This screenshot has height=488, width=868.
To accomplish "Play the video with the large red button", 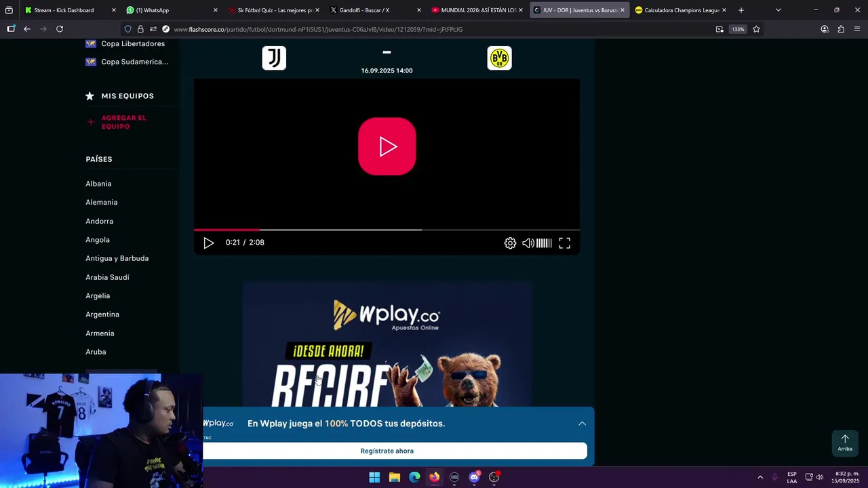I will click(x=387, y=146).
